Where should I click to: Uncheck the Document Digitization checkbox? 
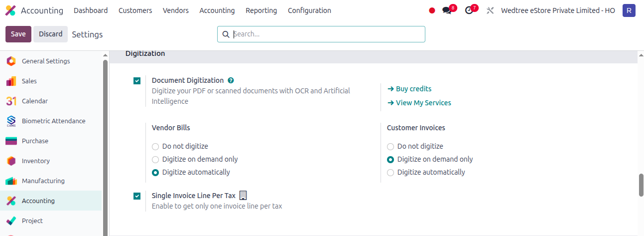point(137,81)
